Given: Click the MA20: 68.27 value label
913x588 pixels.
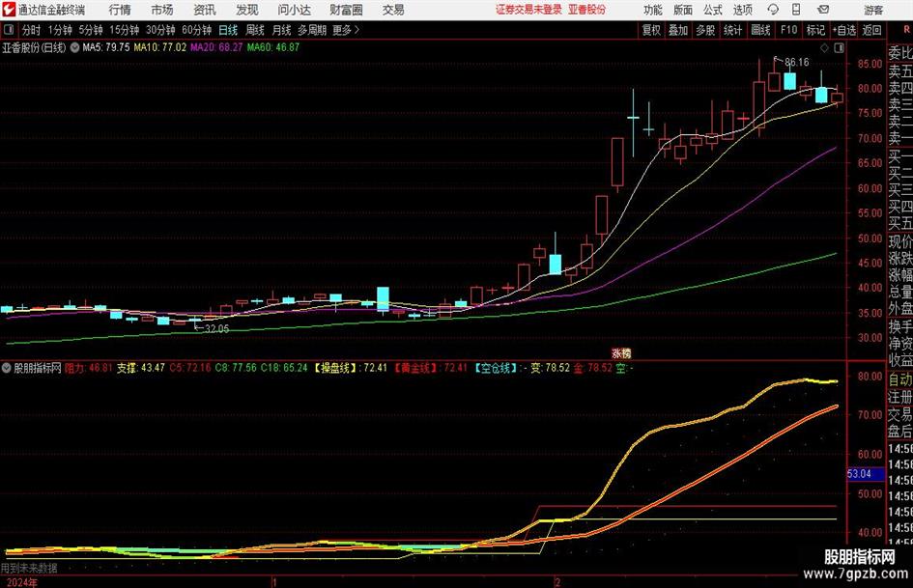Looking at the screenshot, I should coord(216,47).
